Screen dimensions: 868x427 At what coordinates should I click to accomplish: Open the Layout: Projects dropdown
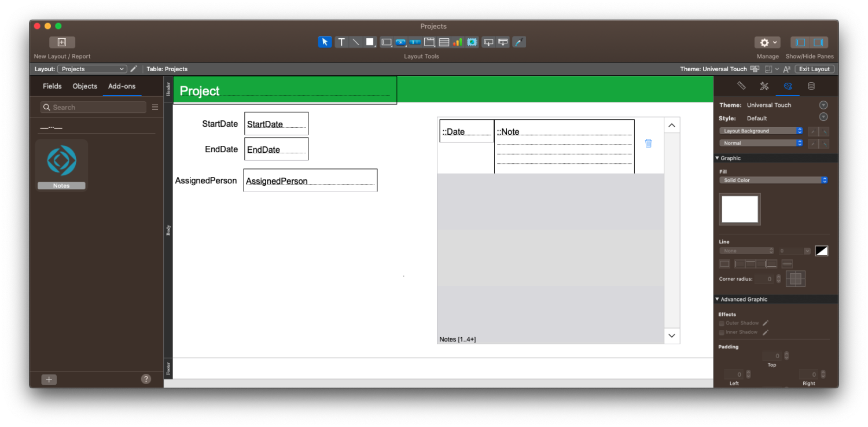click(x=92, y=69)
